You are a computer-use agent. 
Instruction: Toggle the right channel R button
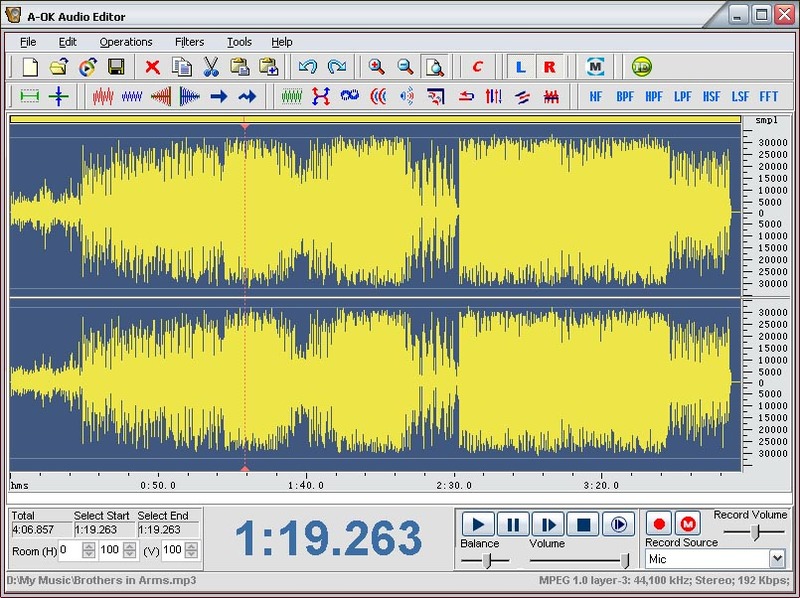pos(549,67)
